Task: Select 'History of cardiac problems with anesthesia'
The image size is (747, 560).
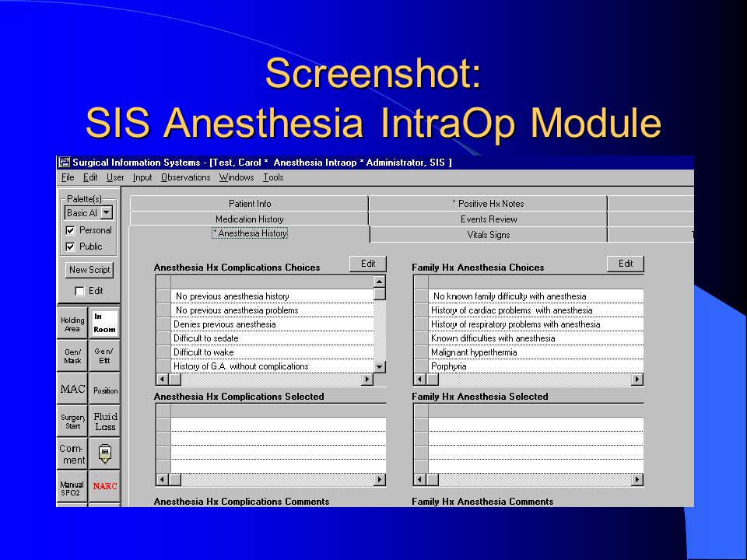Action: tap(536, 310)
